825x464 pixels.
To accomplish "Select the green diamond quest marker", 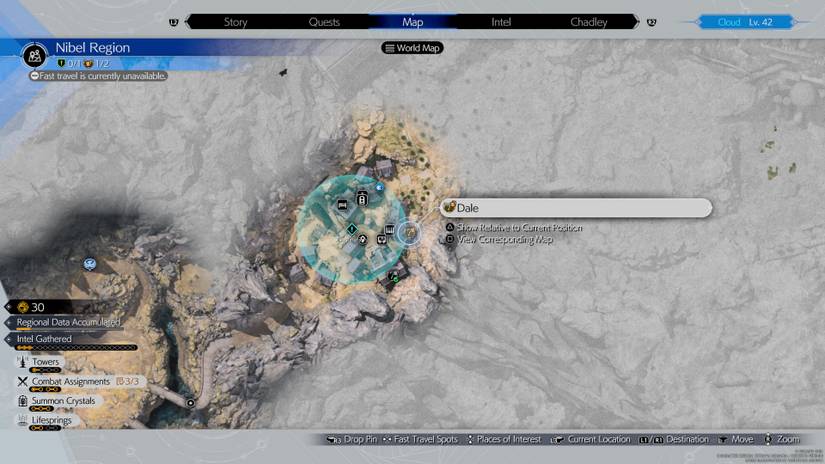I will pyautogui.click(x=351, y=230).
